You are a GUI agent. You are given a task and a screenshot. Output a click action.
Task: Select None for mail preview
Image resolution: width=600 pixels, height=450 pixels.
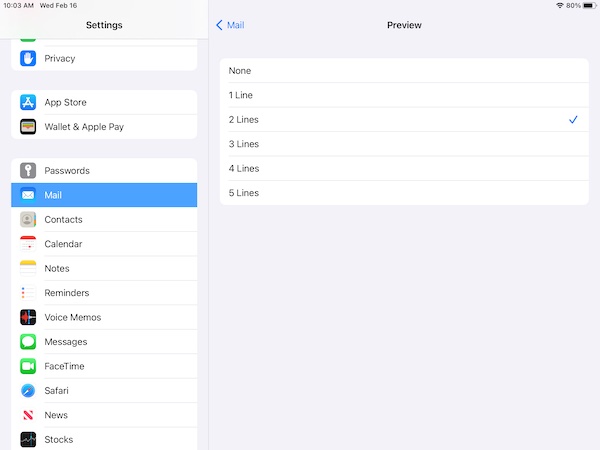(x=404, y=71)
